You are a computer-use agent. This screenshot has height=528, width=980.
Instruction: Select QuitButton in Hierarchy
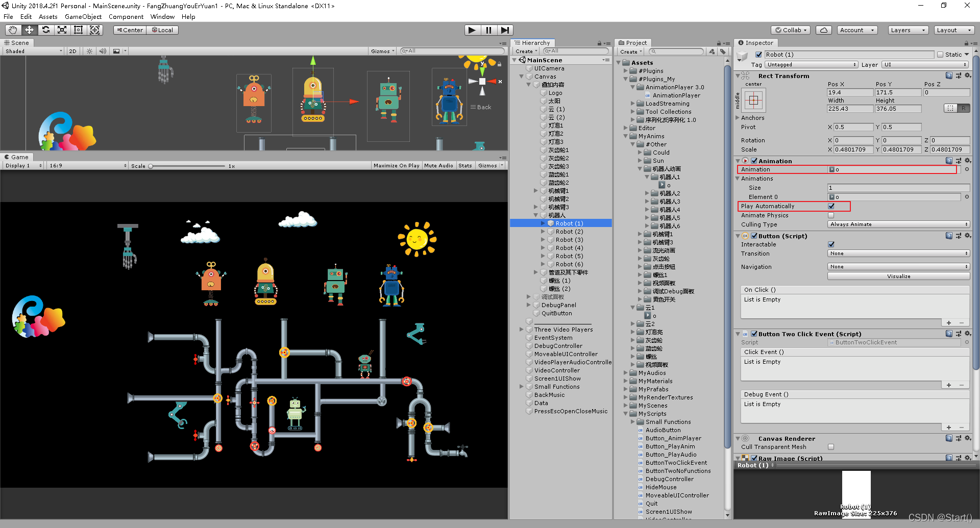pos(556,313)
